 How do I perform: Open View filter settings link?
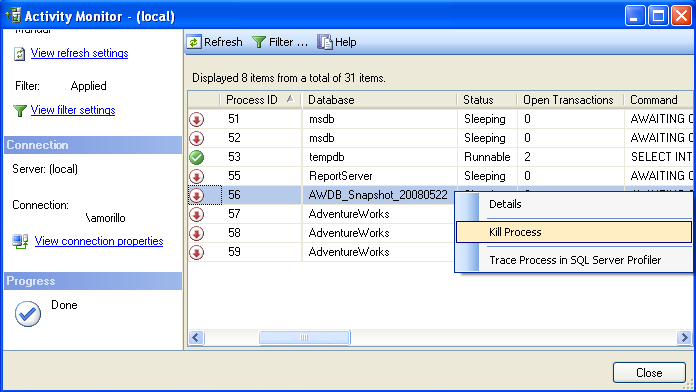[73, 110]
